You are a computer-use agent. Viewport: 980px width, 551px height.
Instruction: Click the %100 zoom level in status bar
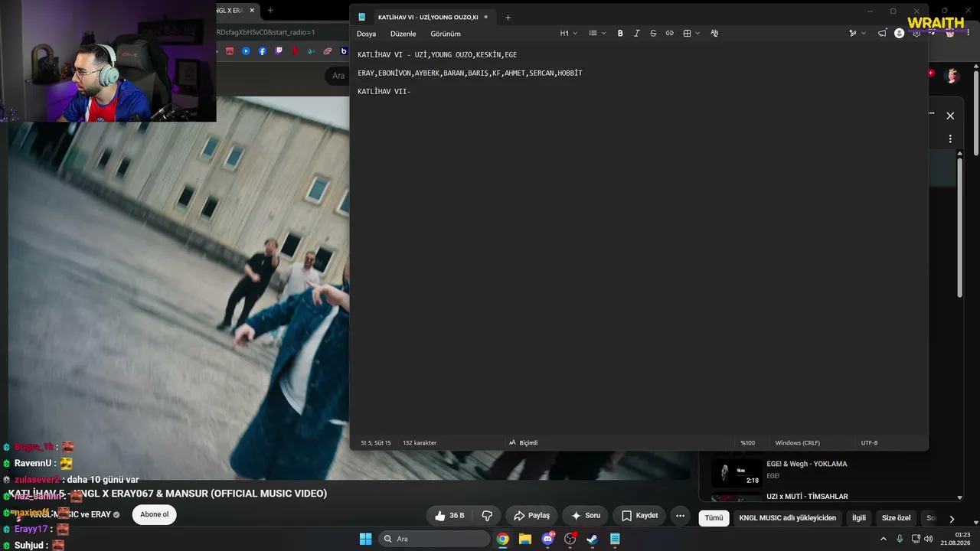click(747, 443)
